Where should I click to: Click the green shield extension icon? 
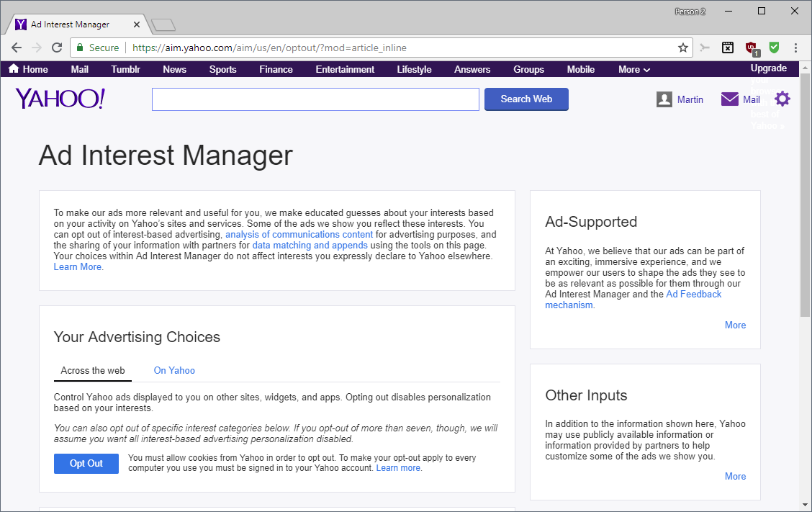click(774, 48)
